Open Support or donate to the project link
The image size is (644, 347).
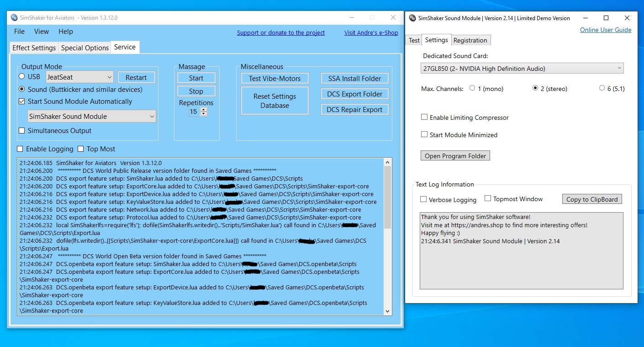(281, 32)
